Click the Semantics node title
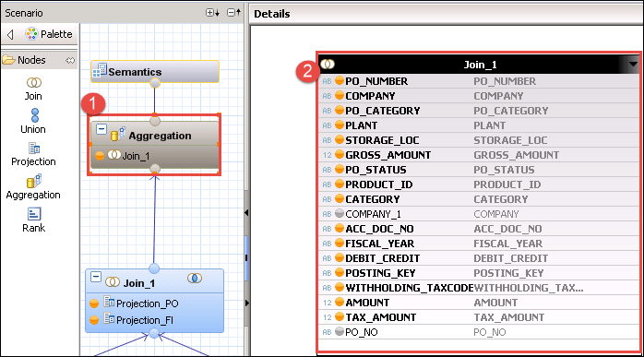This screenshot has height=357, width=644. 135,72
